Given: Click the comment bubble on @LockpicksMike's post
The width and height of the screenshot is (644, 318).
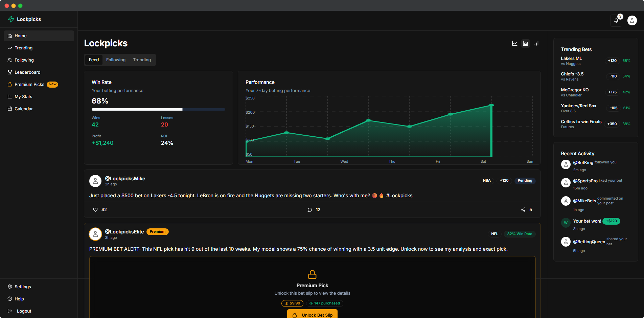Looking at the screenshot, I should coord(309,210).
